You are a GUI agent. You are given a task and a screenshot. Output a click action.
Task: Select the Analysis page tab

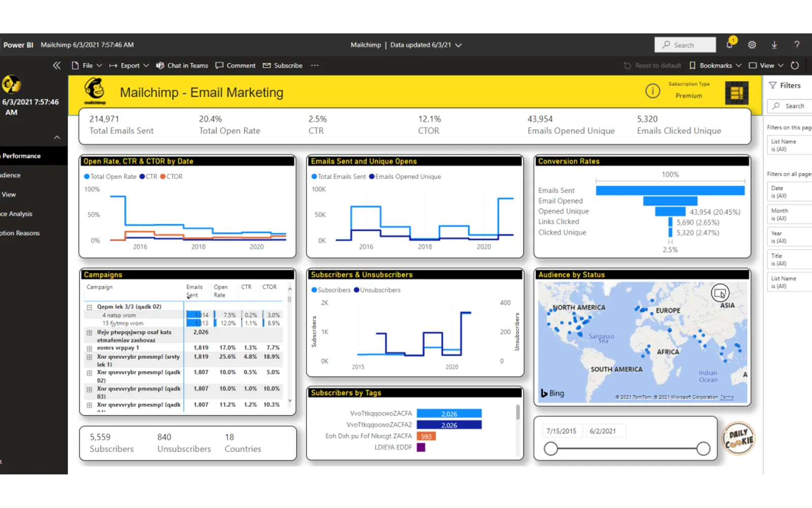33,214
